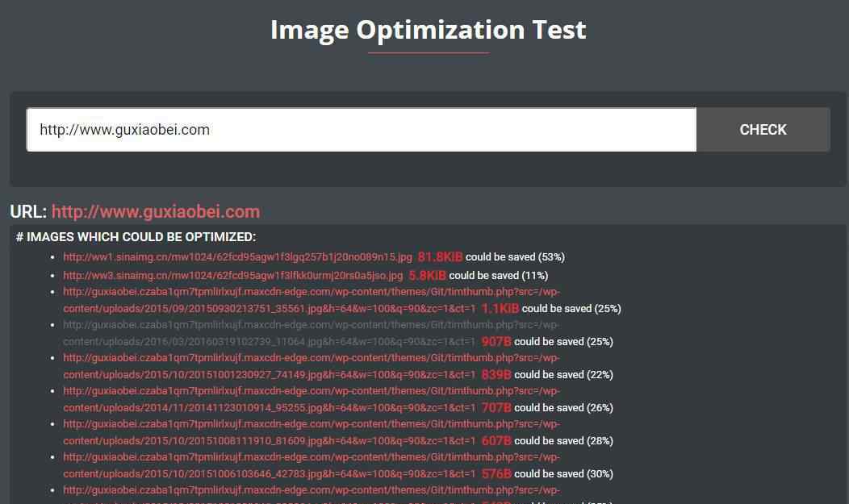
Task: Click the URL input field containing guxiaobei.com
Action: coord(361,130)
